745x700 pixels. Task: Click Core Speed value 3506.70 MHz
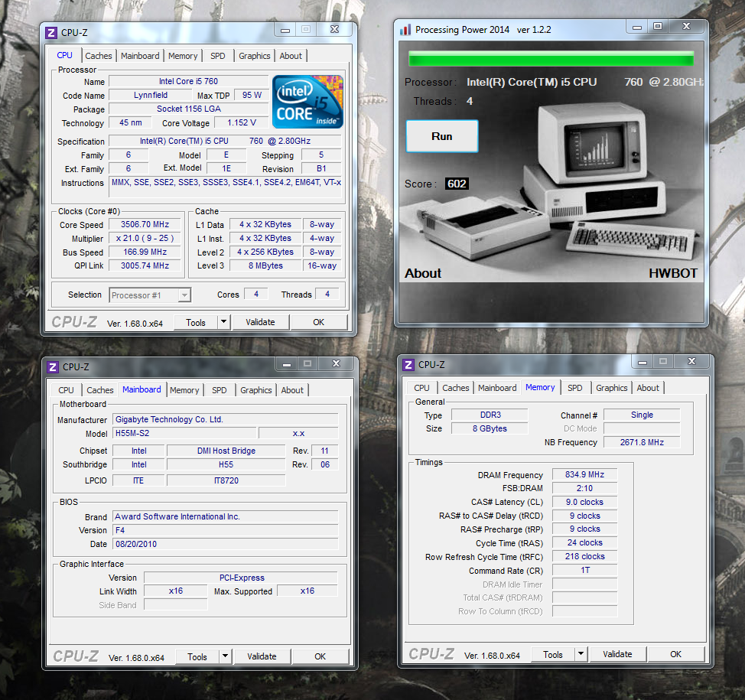pos(145,224)
